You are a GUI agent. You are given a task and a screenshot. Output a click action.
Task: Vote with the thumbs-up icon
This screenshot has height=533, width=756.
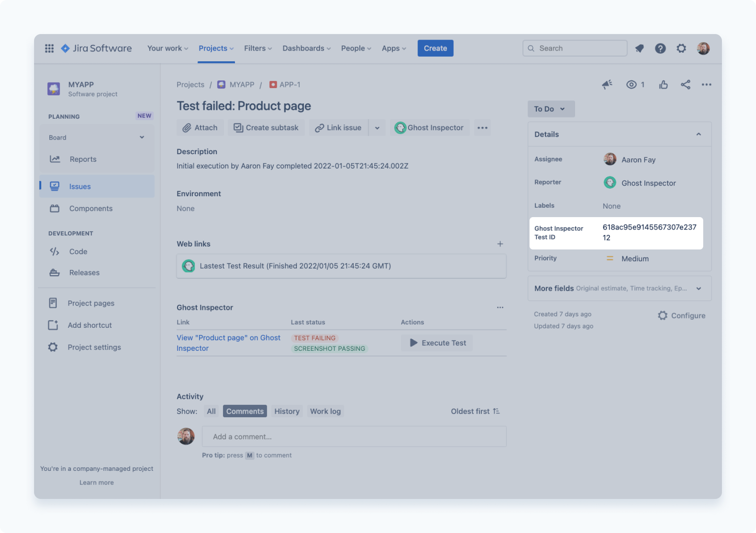tap(663, 84)
